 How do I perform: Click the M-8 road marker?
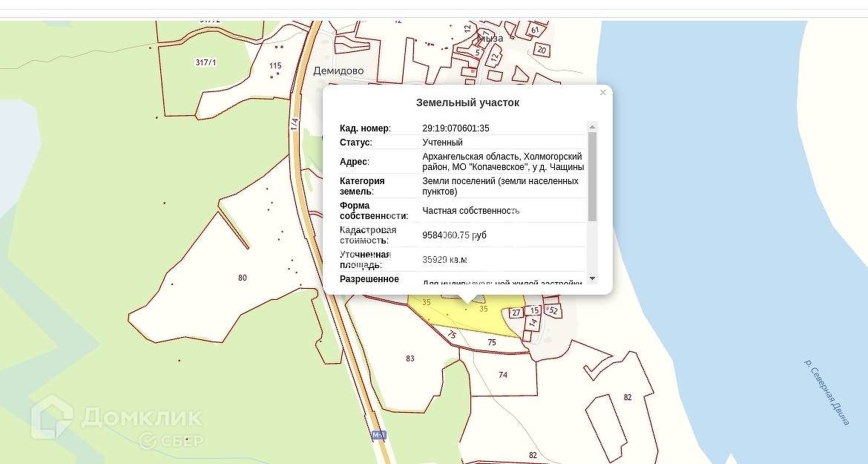pos(378,435)
